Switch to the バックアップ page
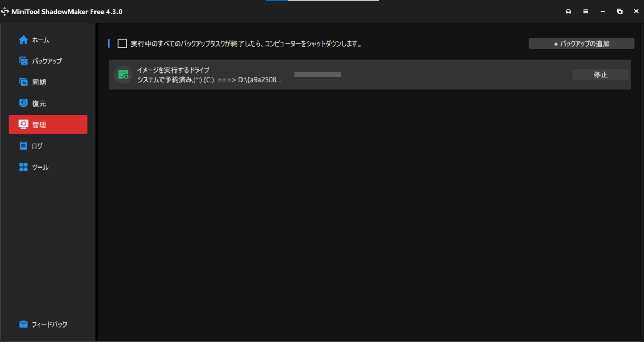This screenshot has height=342, width=644. pyautogui.click(x=47, y=61)
